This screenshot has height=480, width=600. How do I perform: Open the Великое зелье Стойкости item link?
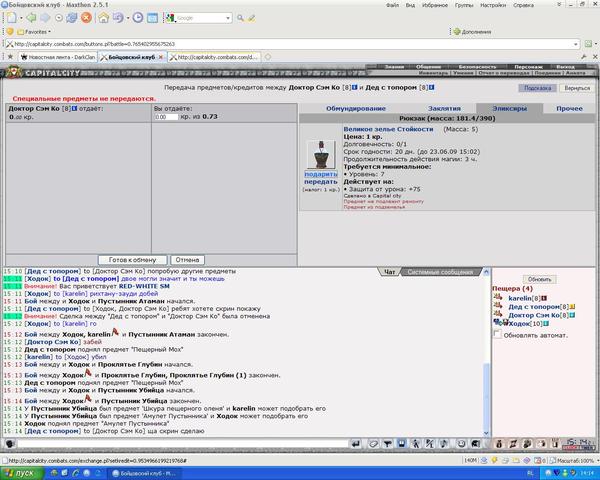click(388, 129)
